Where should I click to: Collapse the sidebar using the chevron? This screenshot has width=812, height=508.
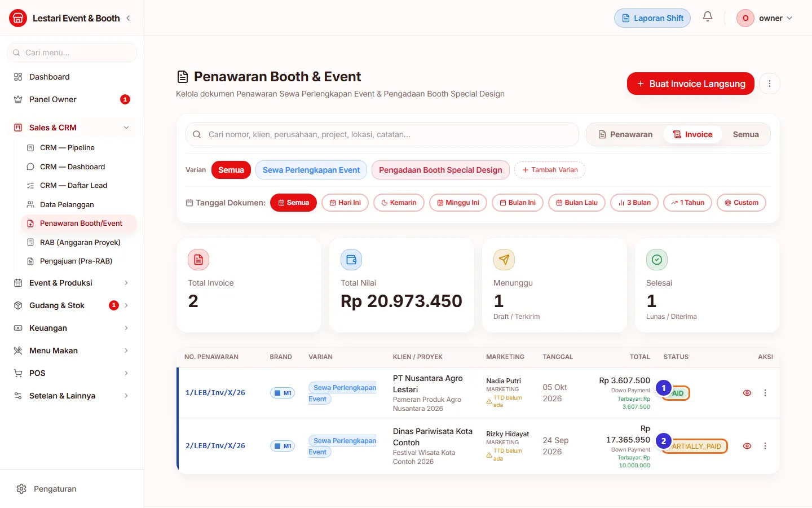click(x=128, y=18)
